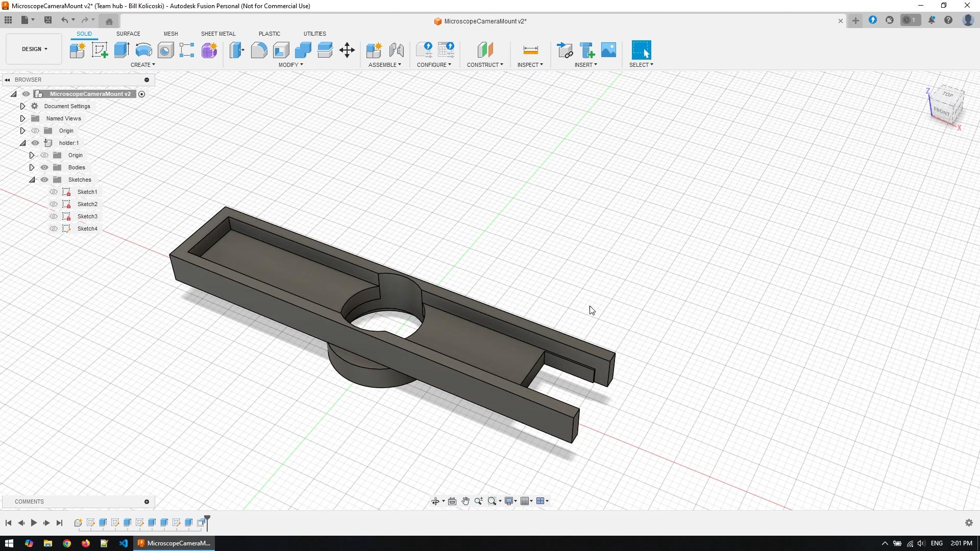Open the DESIGN workspace dropdown

tap(34, 49)
